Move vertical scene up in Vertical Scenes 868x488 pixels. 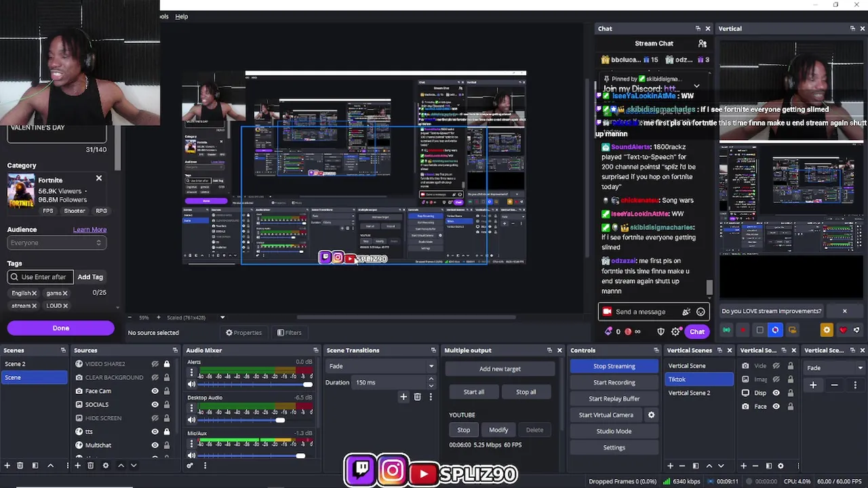[x=709, y=466]
